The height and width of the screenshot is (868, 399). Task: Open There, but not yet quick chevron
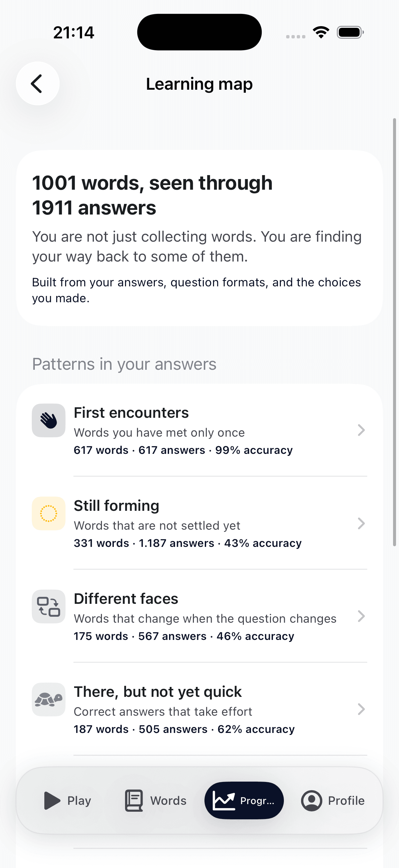click(361, 709)
